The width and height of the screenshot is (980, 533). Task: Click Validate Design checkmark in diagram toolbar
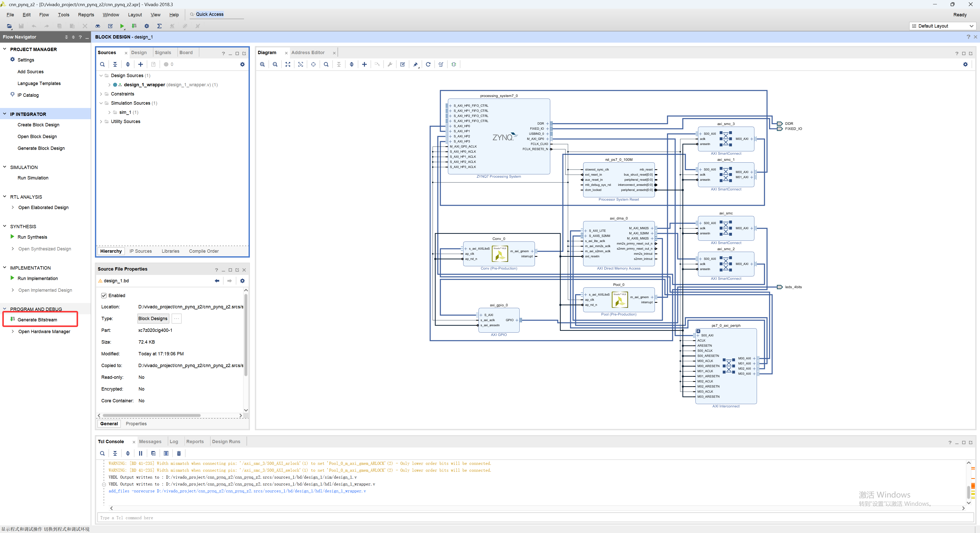pos(402,64)
